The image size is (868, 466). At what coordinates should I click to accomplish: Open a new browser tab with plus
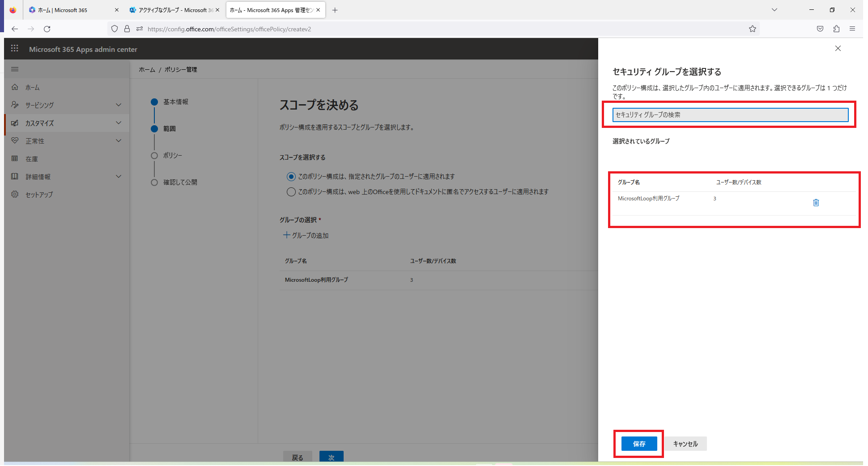[x=335, y=10]
